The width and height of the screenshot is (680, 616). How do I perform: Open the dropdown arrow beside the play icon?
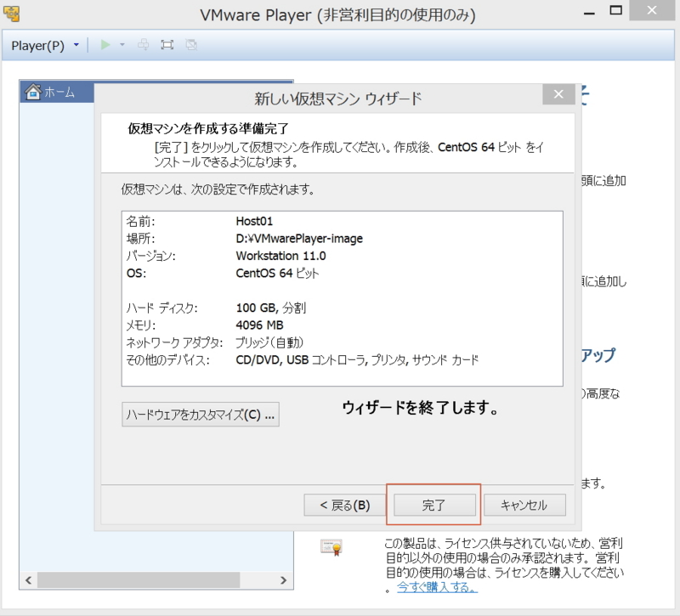(x=122, y=45)
